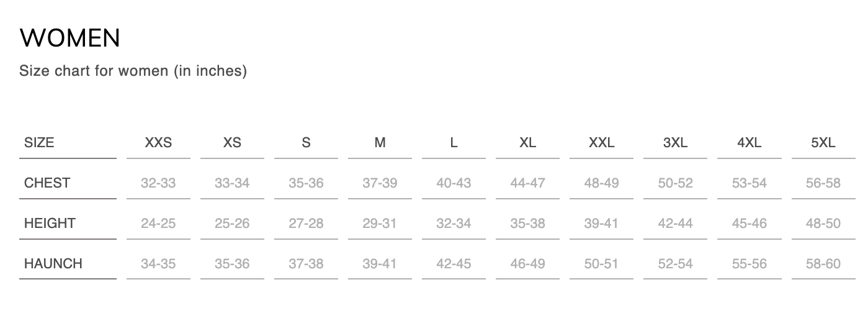Image resolution: width=868 pixels, height=336 pixels.
Task: Select the SIZE row header
Action: (x=39, y=143)
